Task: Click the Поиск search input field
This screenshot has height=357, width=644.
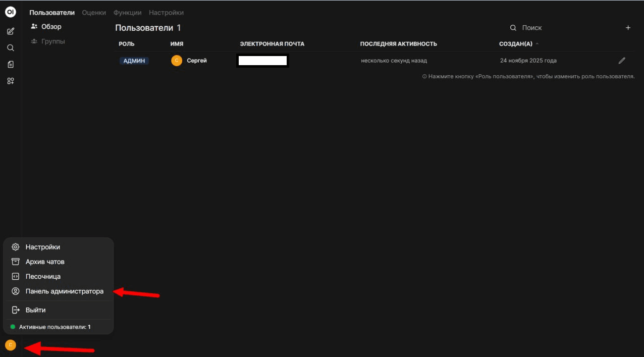Action: (x=535, y=28)
